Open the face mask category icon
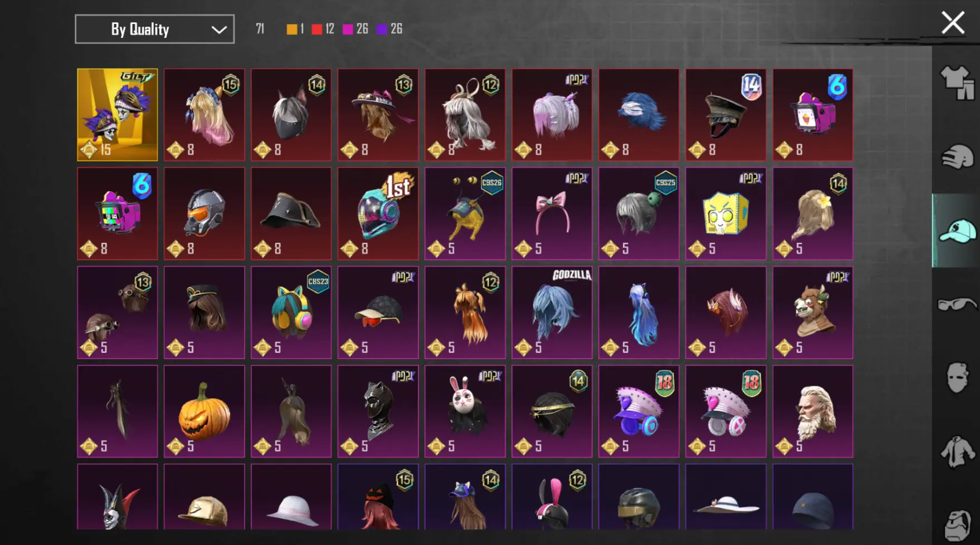The width and height of the screenshot is (980, 545). tap(957, 378)
